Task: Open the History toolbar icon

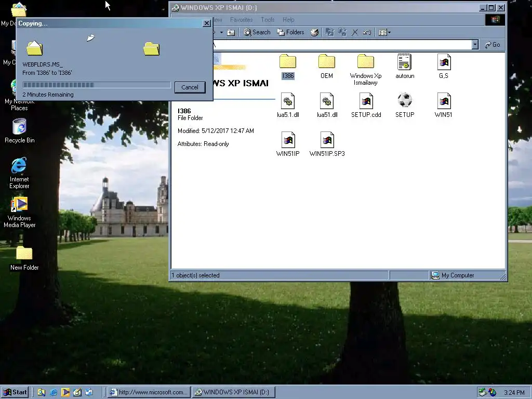Action: click(x=314, y=33)
